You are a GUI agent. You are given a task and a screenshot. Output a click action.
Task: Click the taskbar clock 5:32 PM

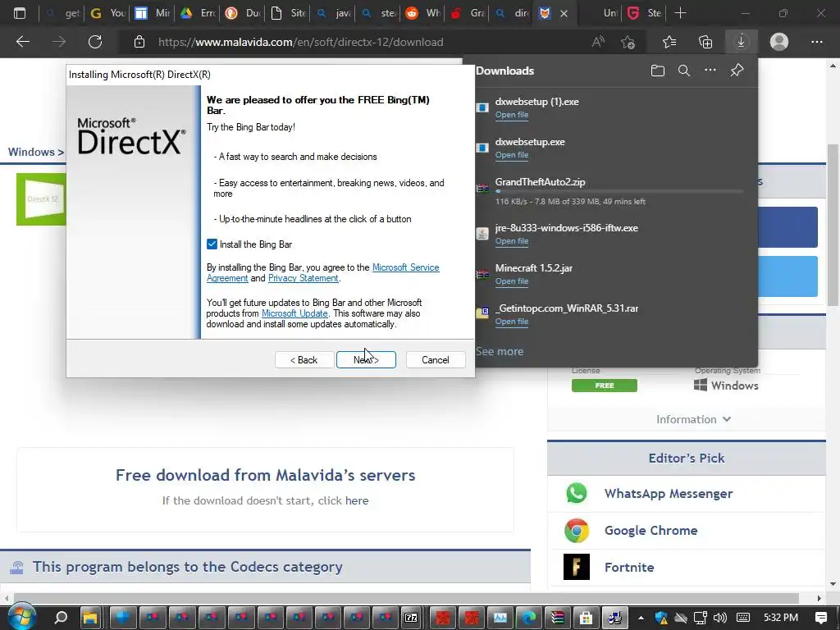(x=781, y=618)
